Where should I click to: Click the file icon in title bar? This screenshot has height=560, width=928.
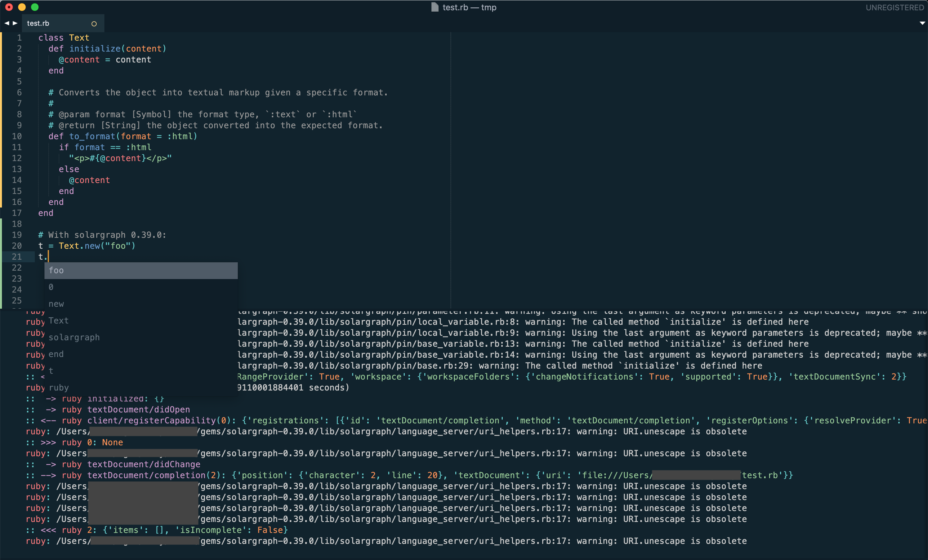point(435,7)
